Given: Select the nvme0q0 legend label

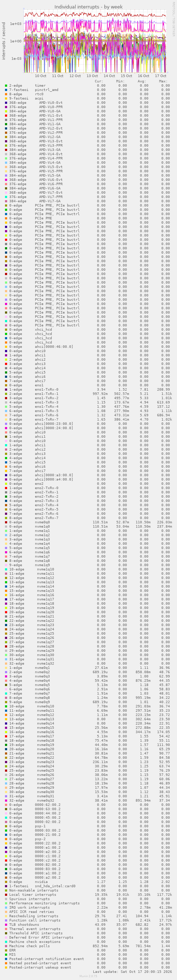Looking at the screenshot, I should 42,522.
